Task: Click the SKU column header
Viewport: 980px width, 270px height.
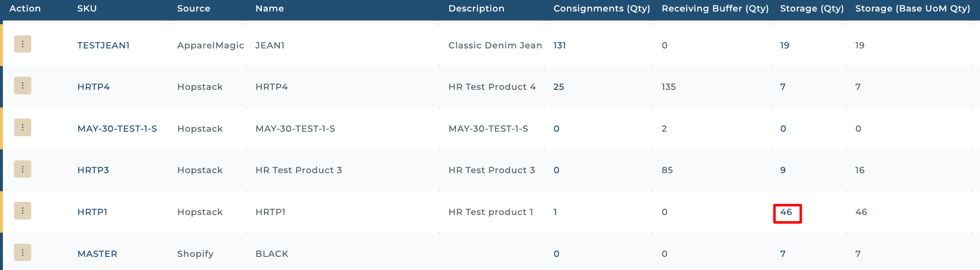Action: coord(87,9)
